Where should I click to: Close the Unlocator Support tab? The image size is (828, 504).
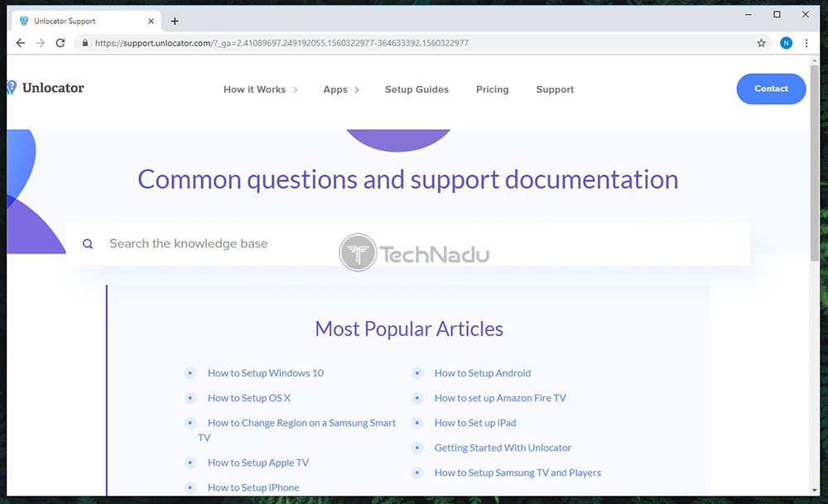coord(151,22)
